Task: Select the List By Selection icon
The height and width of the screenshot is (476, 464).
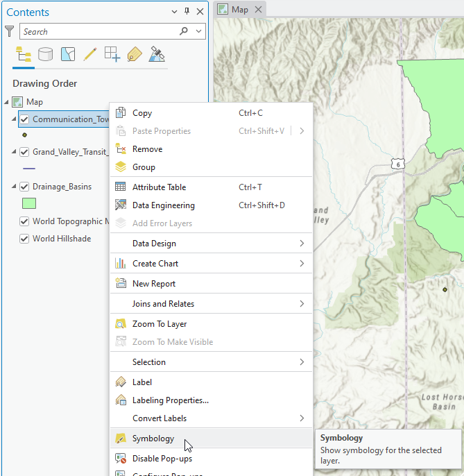Action: click(x=68, y=55)
